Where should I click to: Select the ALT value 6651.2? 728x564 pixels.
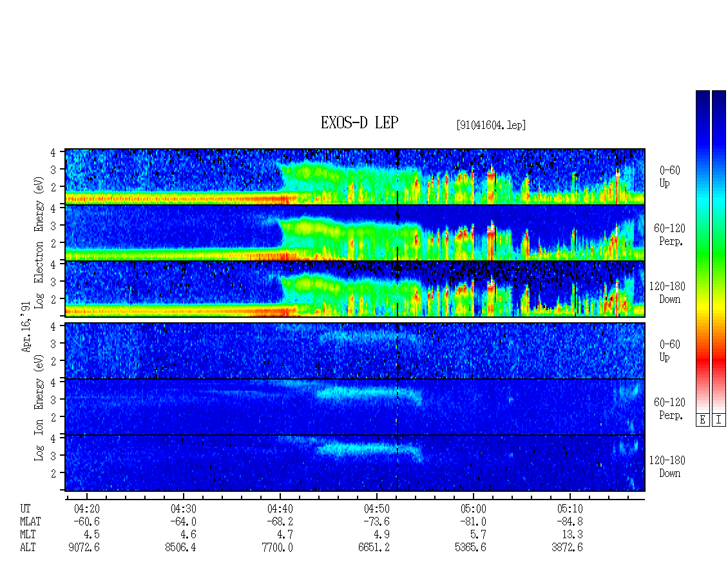point(374,548)
